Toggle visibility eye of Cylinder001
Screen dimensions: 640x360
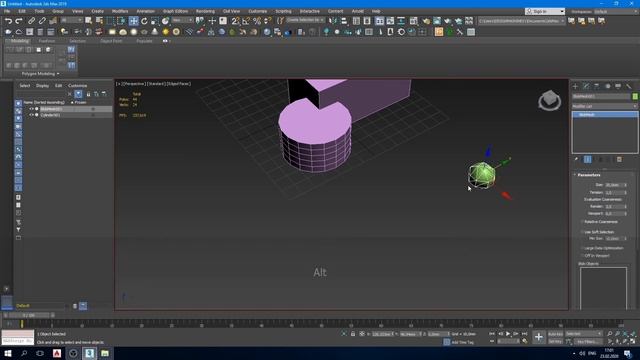click(x=31, y=115)
